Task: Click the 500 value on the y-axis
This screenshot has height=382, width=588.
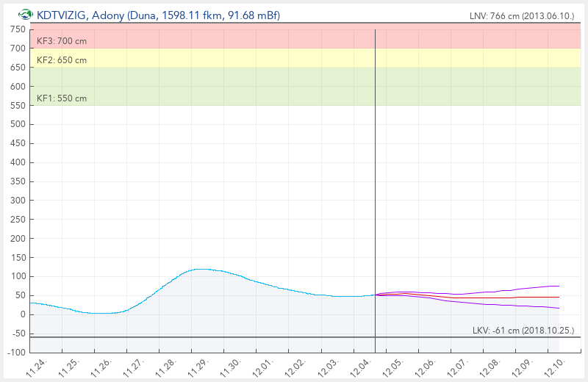Action: click(x=17, y=124)
